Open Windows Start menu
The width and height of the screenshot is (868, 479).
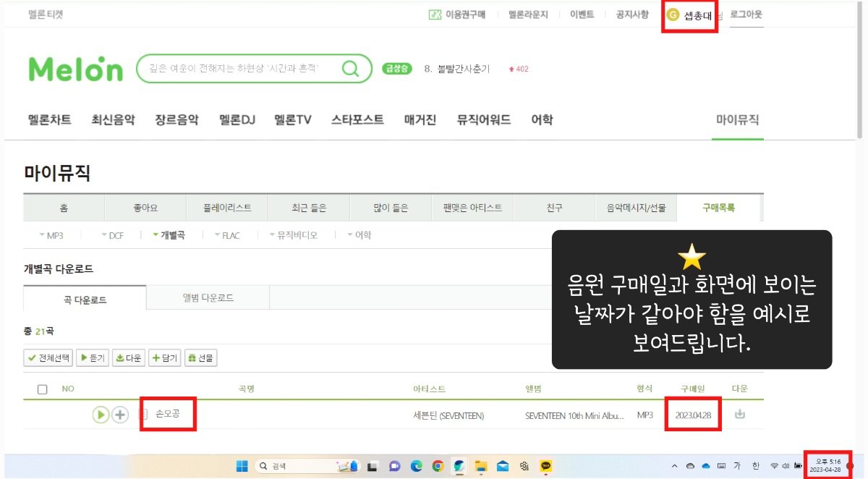coord(242,467)
